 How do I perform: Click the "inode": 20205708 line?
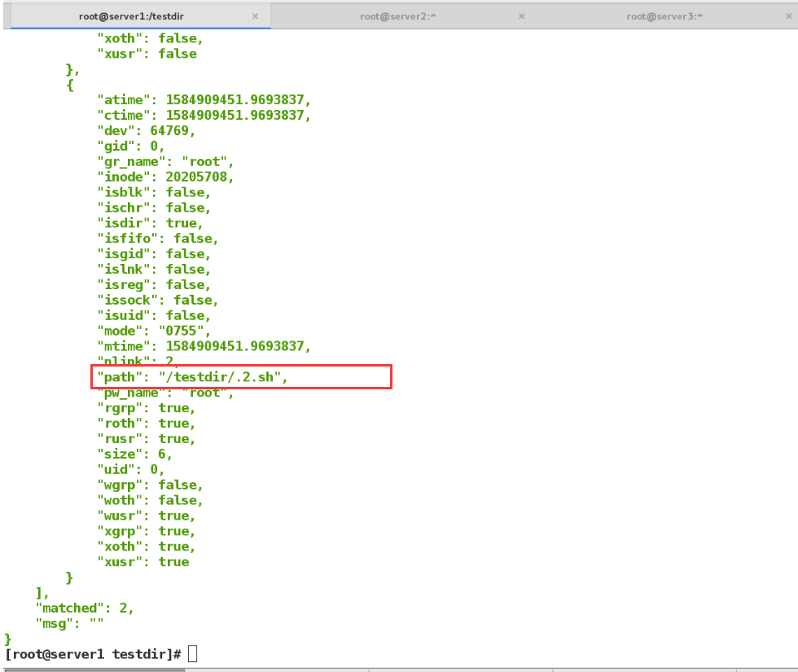164,177
